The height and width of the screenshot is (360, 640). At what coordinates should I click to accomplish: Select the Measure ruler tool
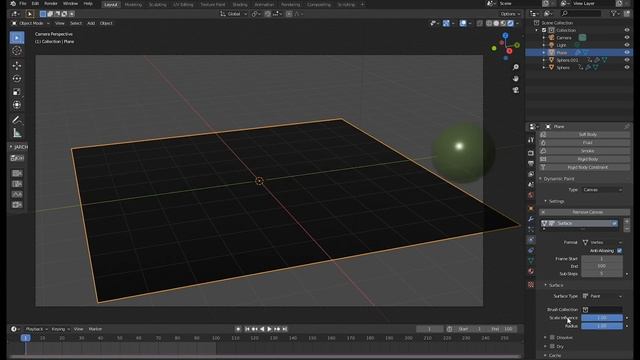(17, 133)
